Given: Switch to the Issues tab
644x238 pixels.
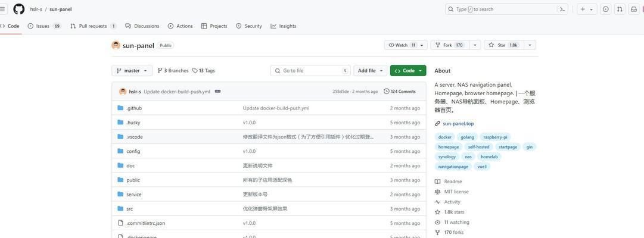Looking at the screenshot, I should (x=44, y=26).
